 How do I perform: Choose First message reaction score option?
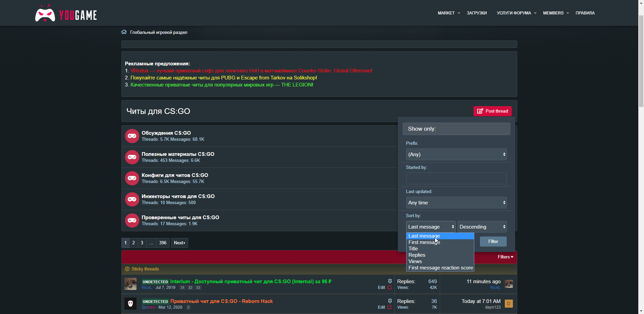coord(440,268)
